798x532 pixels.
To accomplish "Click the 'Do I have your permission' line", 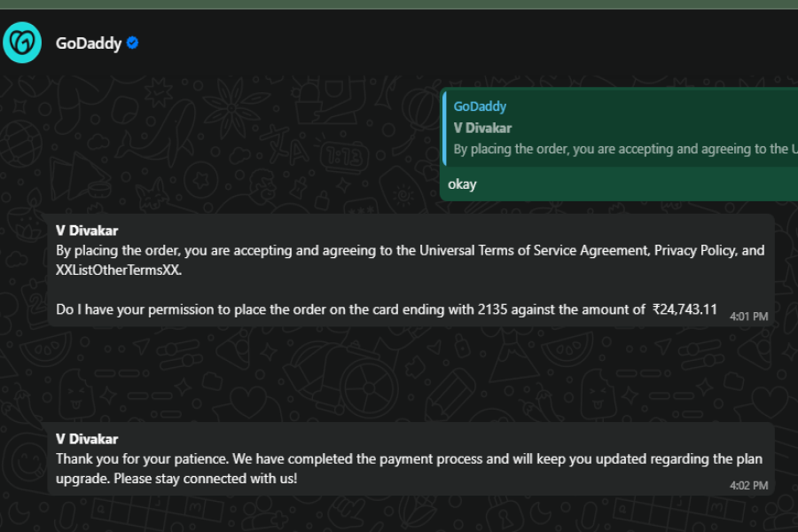I will pos(266,309).
